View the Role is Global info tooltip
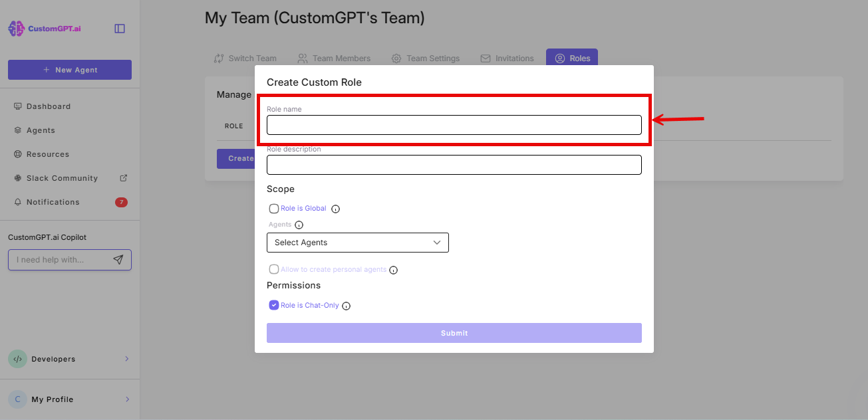 335,208
